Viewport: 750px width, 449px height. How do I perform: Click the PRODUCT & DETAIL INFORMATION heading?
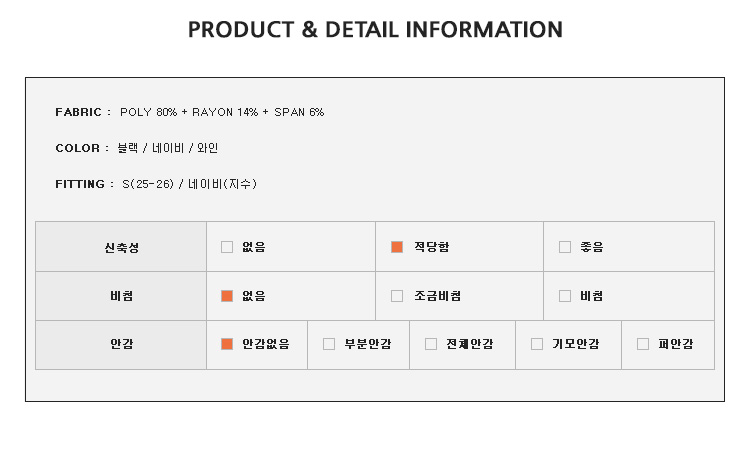tap(375, 30)
